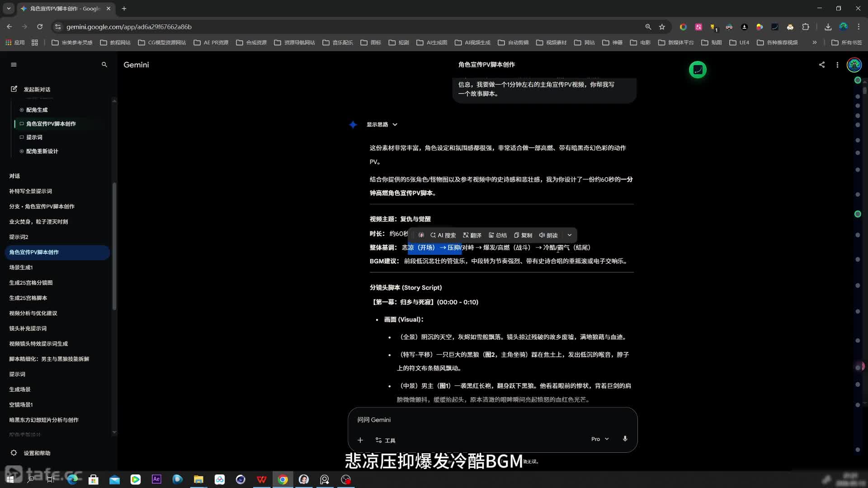Open conversation 暗黑东方幻想短片分析与创作
Viewport: 868px width, 488px height.
44,420
